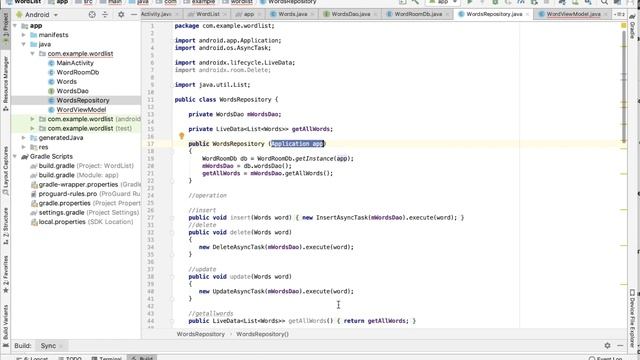Expand the res folder
This screenshot has width=640, height=360.
coord(24,147)
